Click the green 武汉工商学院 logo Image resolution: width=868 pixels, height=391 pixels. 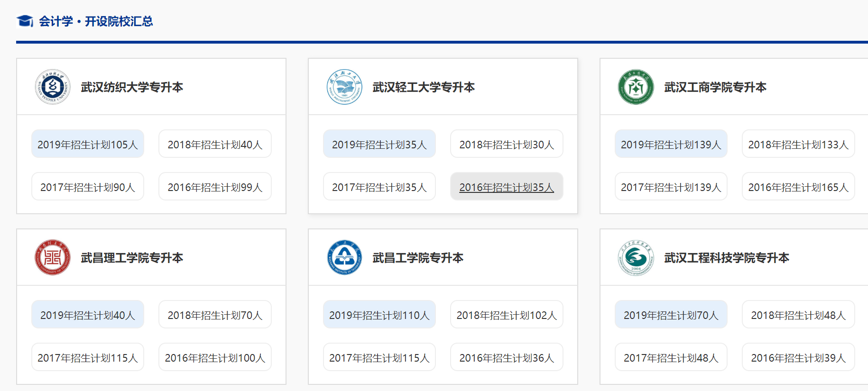pos(636,87)
